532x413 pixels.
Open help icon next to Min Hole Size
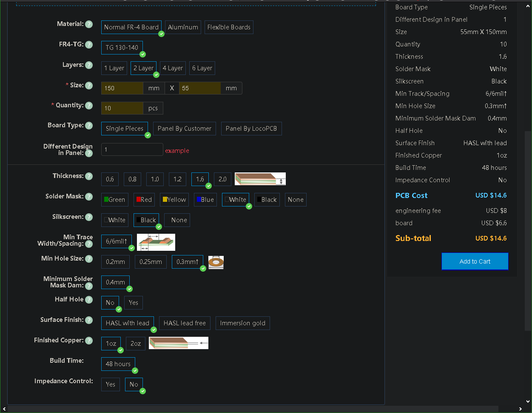pyautogui.click(x=89, y=259)
